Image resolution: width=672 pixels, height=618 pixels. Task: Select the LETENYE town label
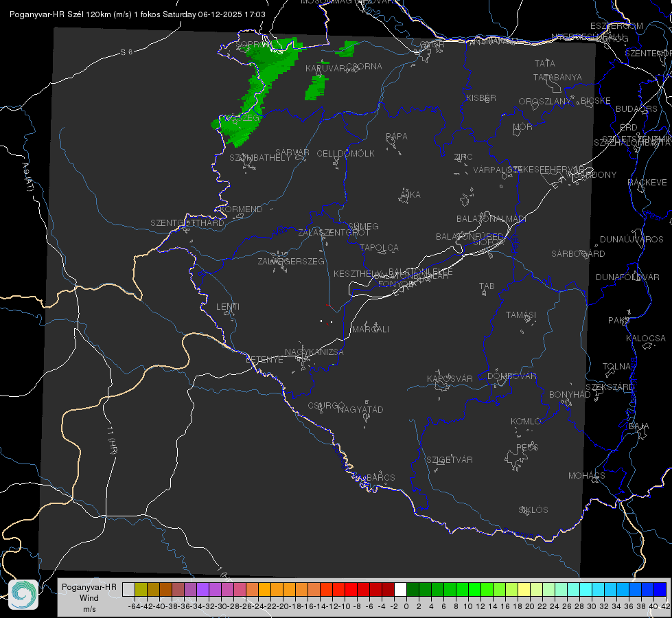(264, 360)
